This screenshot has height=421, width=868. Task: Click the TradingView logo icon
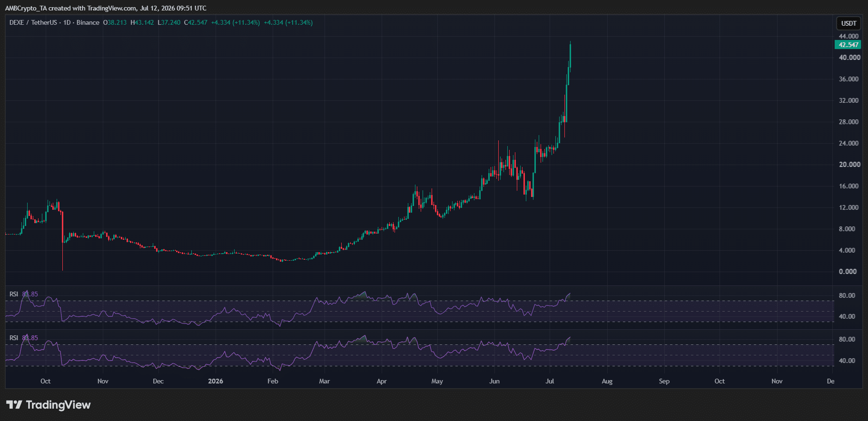point(14,405)
